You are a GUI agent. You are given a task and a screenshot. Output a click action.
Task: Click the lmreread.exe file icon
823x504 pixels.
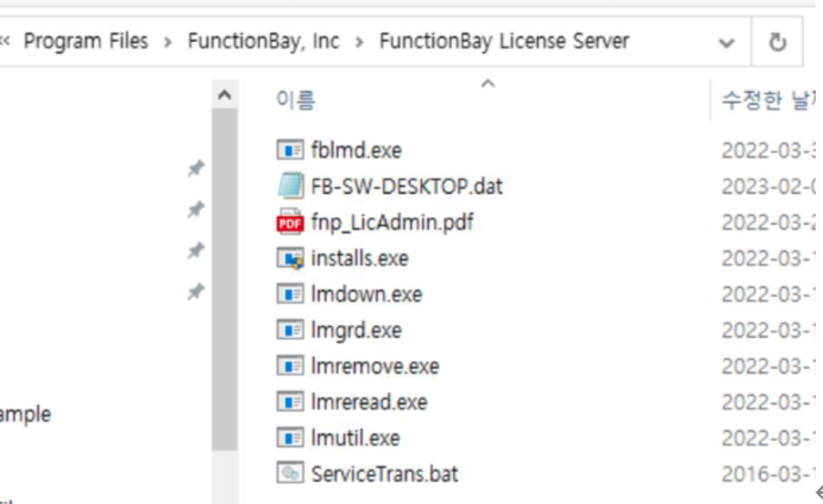pos(290,402)
